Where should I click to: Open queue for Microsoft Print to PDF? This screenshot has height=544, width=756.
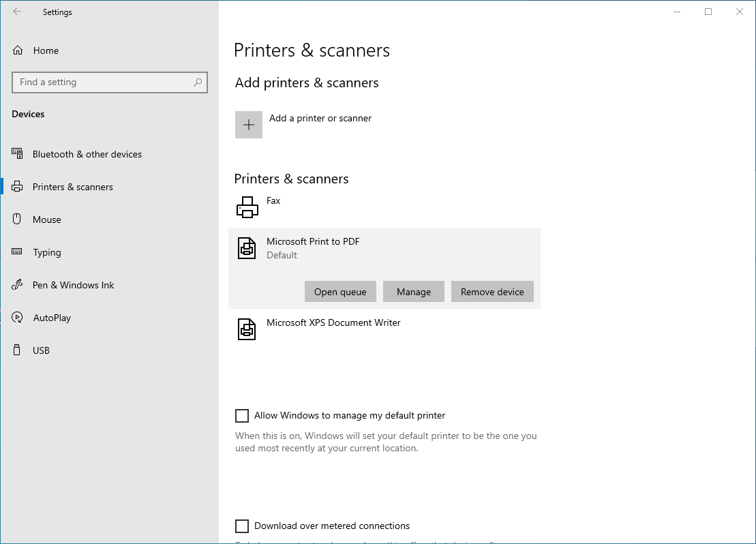[340, 291]
